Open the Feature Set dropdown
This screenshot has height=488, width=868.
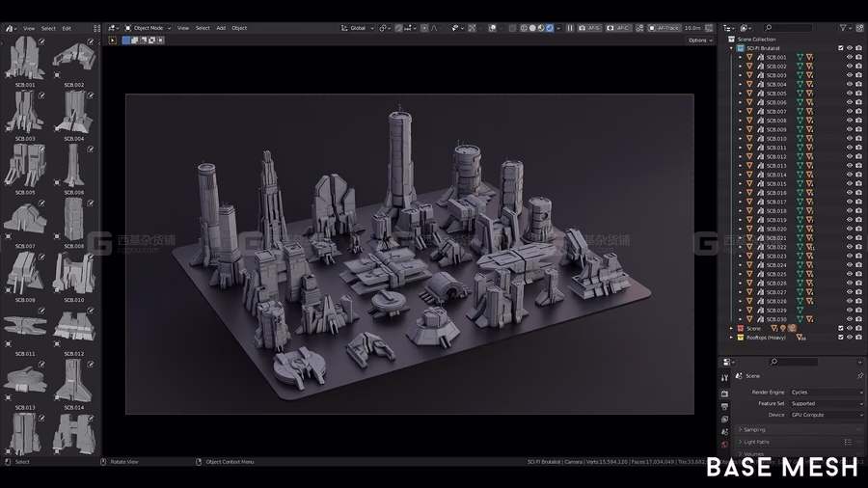tap(827, 403)
